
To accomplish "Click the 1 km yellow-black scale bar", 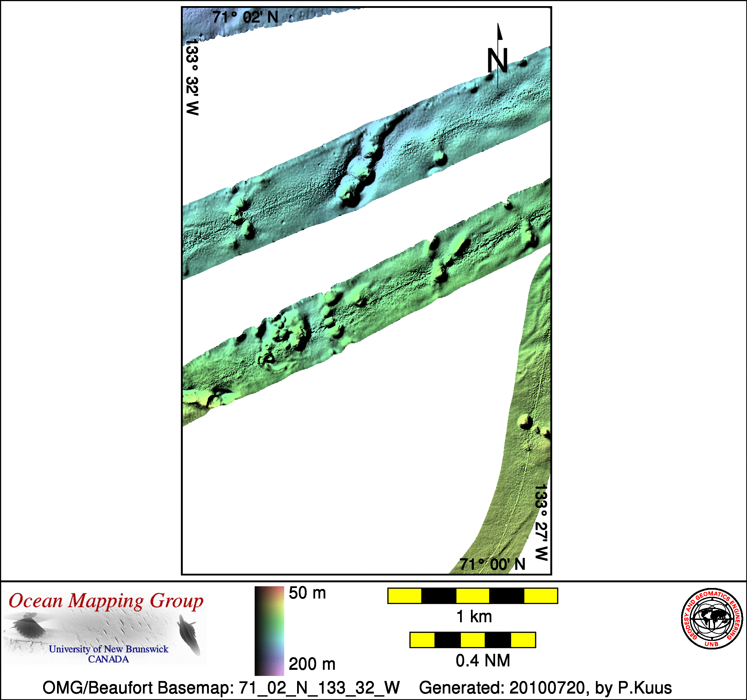I will (x=472, y=596).
